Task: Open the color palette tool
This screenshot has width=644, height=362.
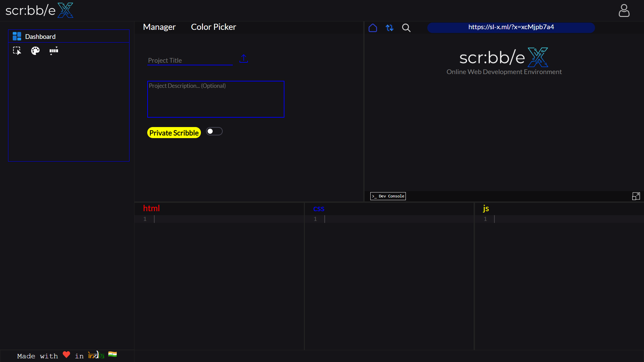Action: (35, 51)
